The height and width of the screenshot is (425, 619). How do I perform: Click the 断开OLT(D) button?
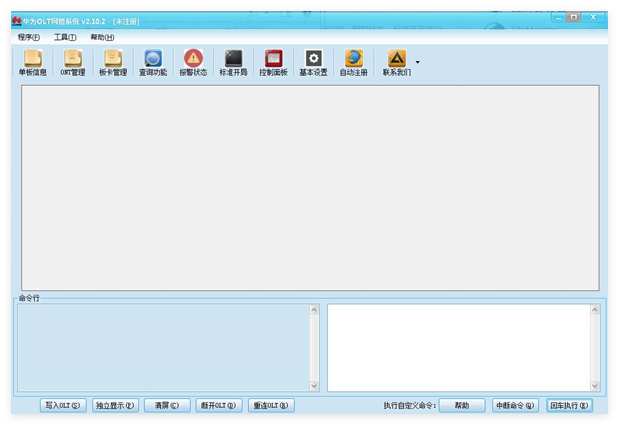(x=219, y=405)
